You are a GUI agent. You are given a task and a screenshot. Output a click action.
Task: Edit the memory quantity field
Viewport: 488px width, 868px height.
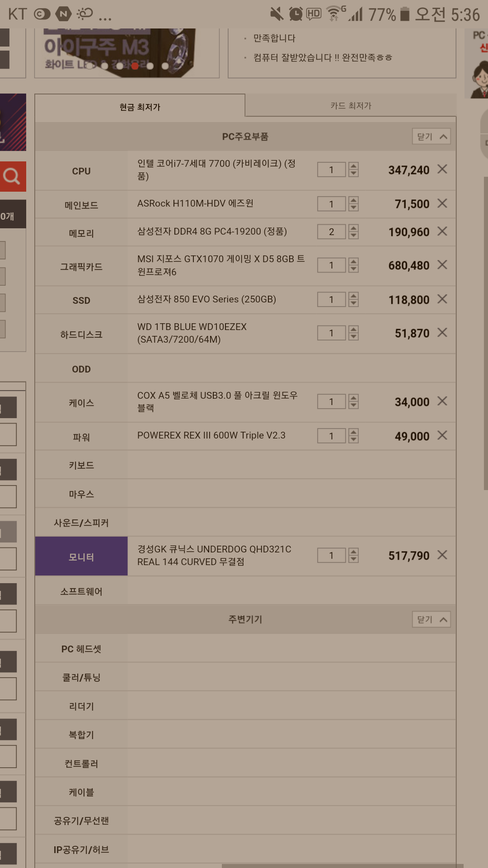coord(331,232)
